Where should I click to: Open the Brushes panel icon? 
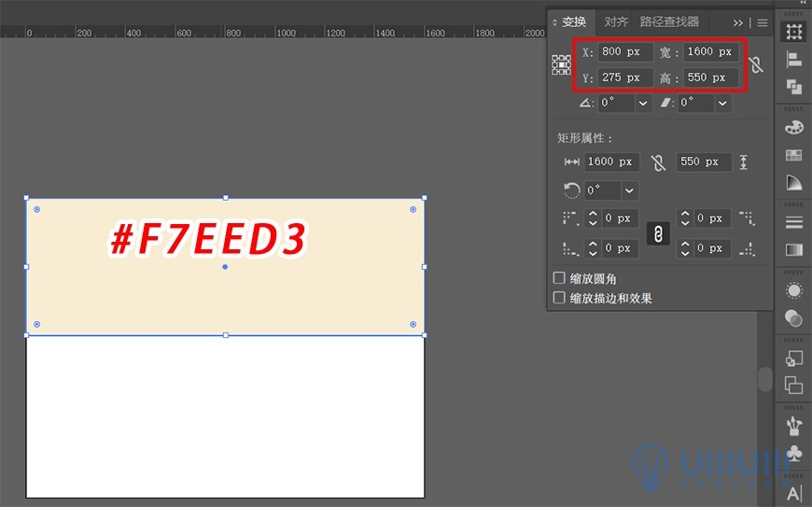pos(793,426)
